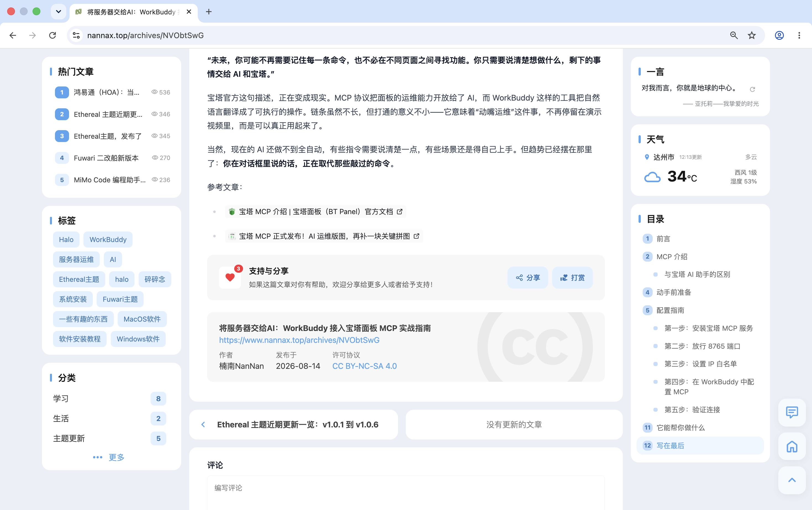Viewport: 812px width, 510px height.
Task: Refresh the 一言 quote
Action: click(752, 90)
